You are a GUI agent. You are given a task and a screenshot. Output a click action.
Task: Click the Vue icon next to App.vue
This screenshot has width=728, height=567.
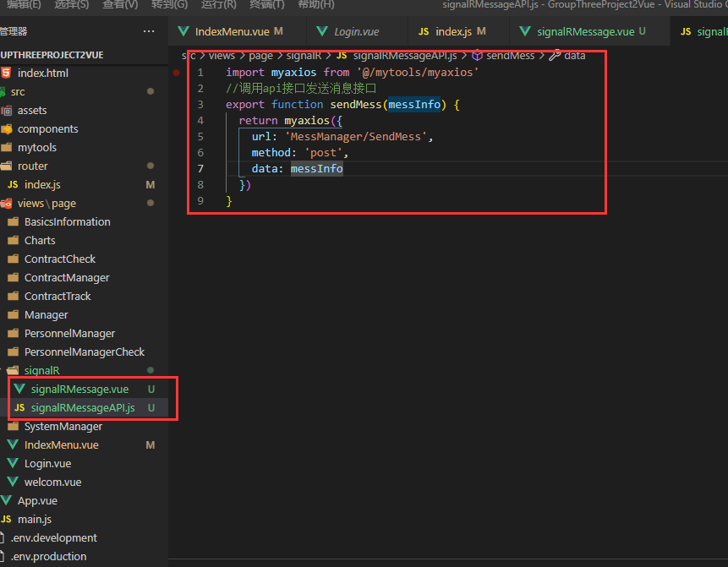pyautogui.click(x=8, y=500)
